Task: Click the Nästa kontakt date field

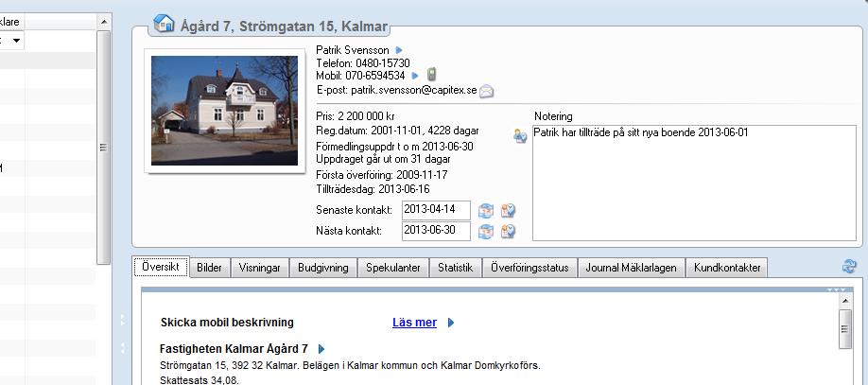Action: coord(436,231)
